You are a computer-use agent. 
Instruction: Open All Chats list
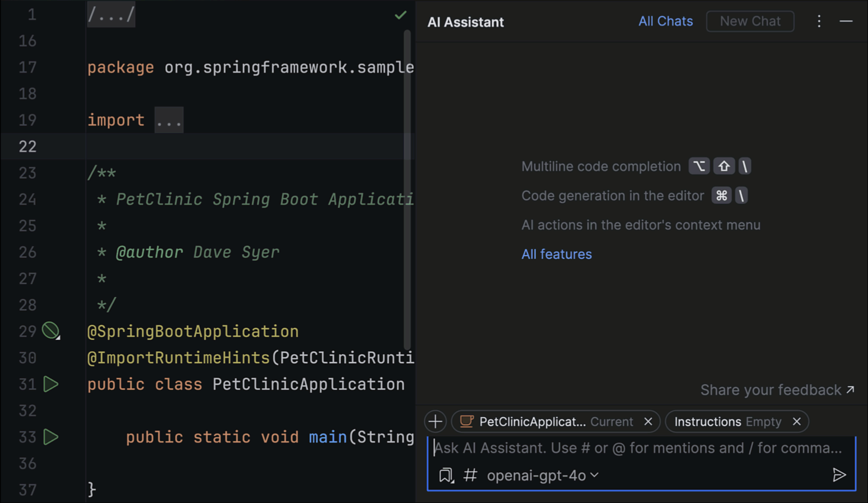pyautogui.click(x=666, y=21)
